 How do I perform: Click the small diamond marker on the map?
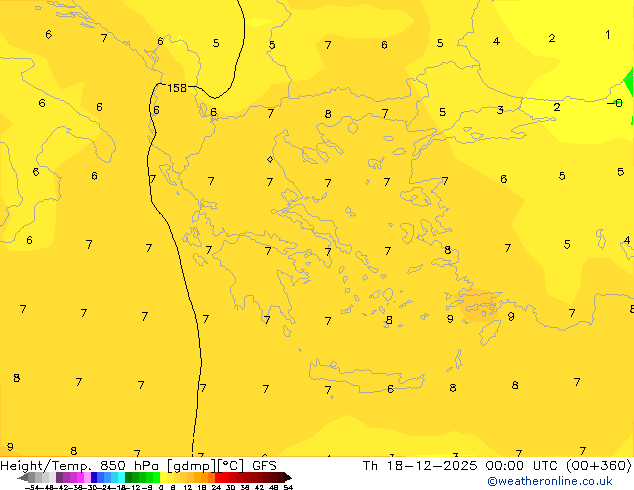(x=270, y=159)
